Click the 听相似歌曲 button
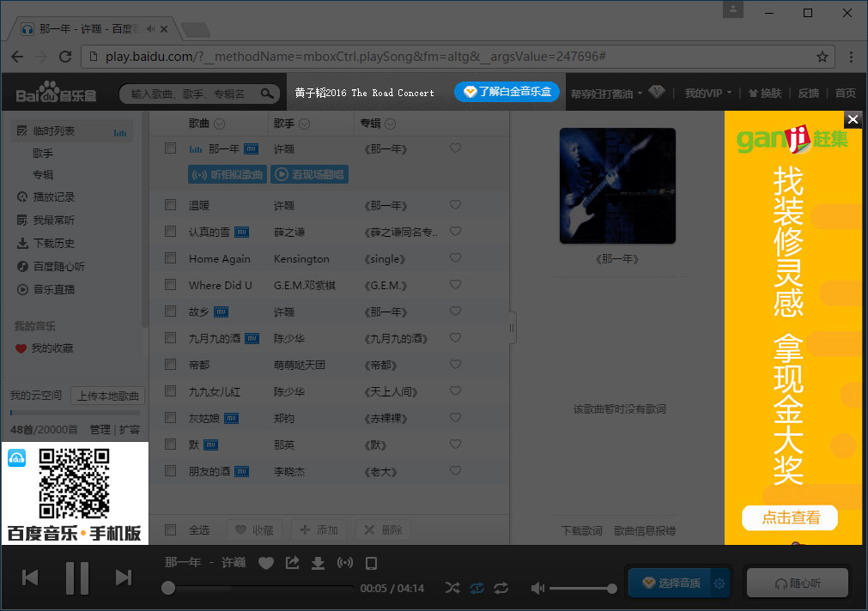The width and height of the screenshot is (868, 611). [228, 174]
